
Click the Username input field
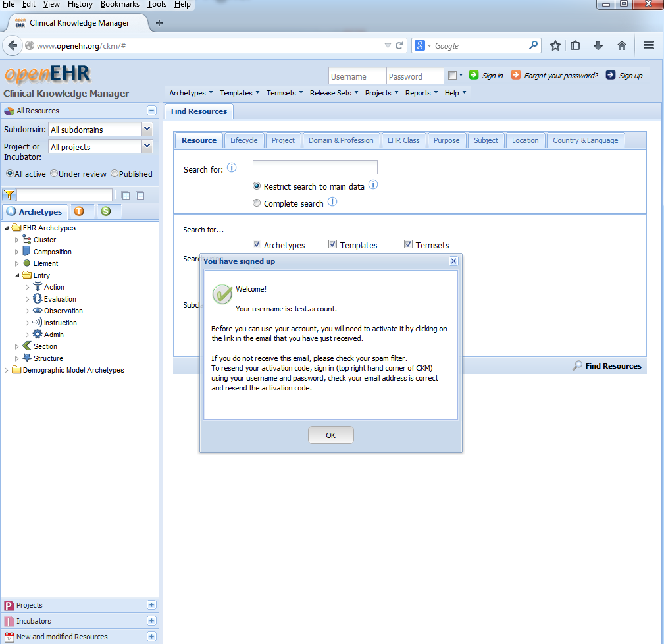357,76
